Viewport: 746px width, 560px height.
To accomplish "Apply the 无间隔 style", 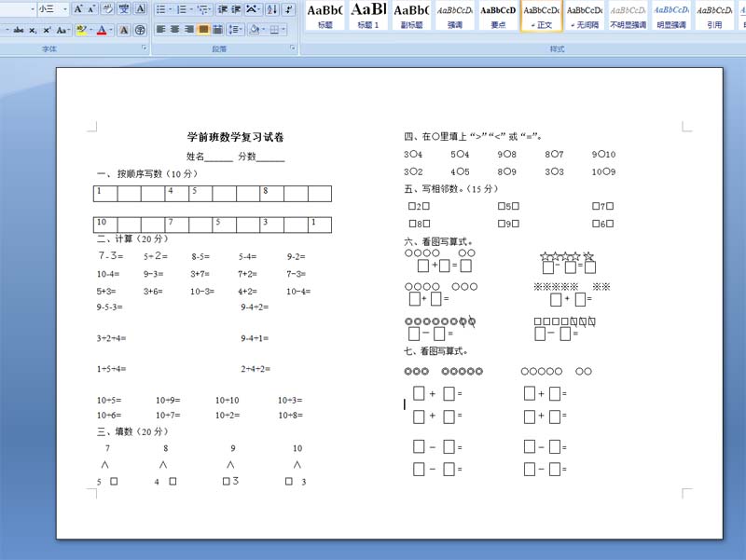I will (x=585, y=16).
